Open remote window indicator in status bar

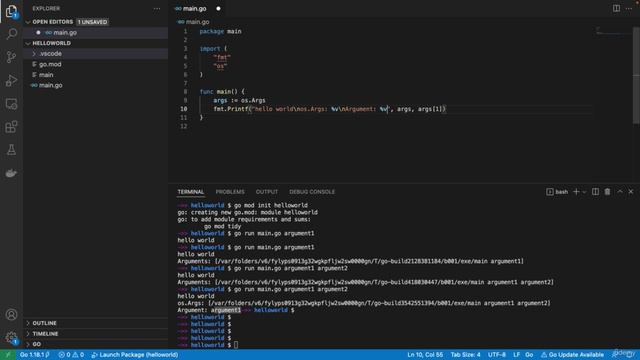tap(8, 355)
